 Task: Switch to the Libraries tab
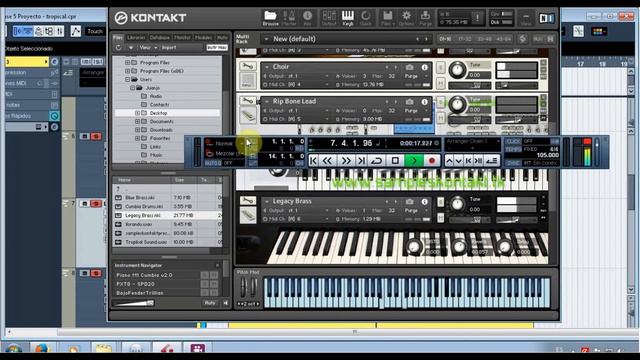point(136,37)
